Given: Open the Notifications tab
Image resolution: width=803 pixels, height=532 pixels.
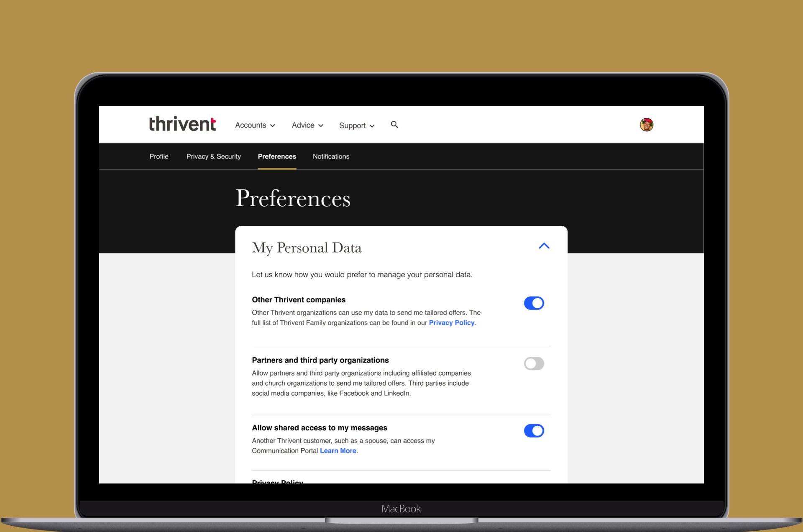Looking at the screenshot, I should (x=331, y=156).
